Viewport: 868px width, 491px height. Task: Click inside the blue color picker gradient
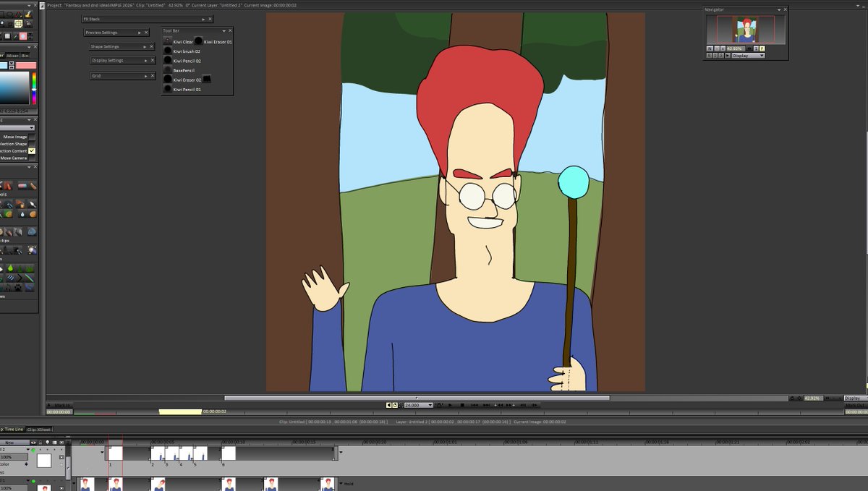[x=14, y=88]
